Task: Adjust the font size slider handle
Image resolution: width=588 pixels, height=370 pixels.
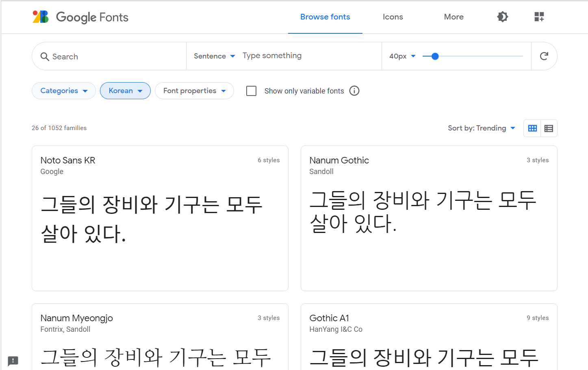Action: click(x=435, y=56)
